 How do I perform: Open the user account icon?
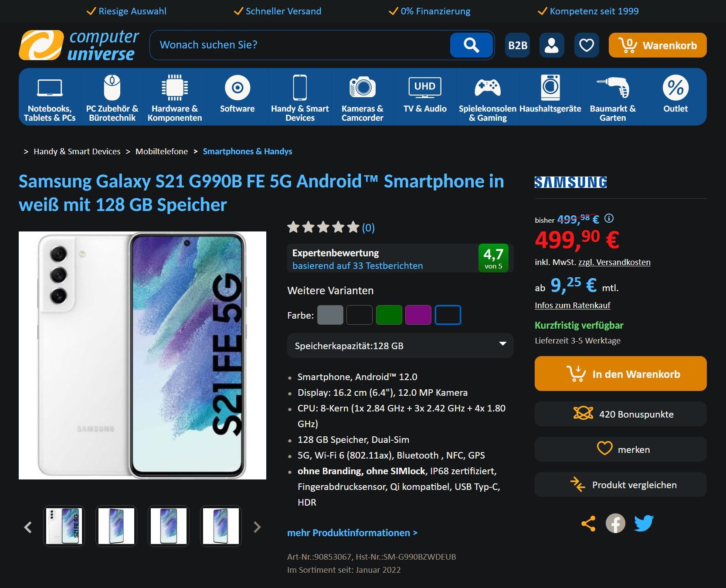tap(552, 45)
